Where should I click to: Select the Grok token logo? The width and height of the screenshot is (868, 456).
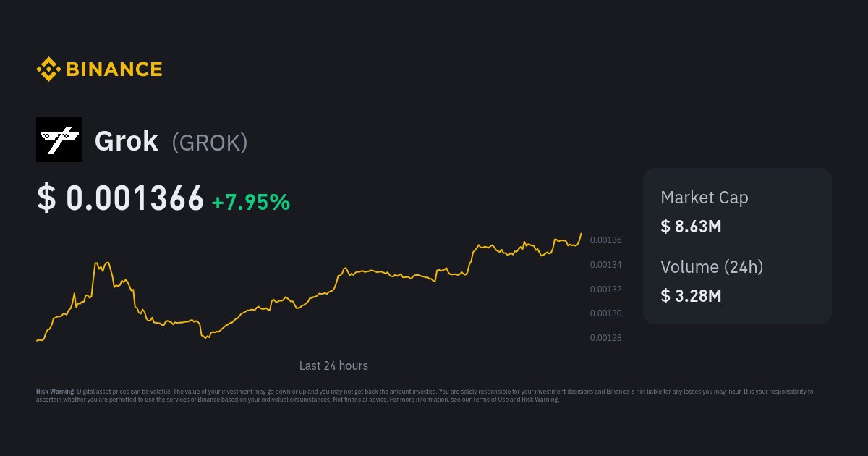[59, 139]
